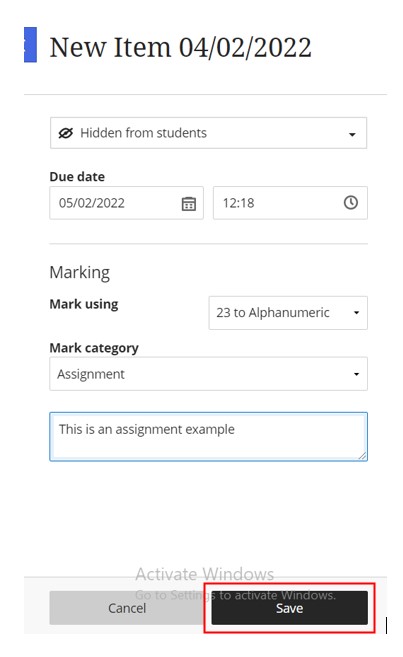Open the Hidden from students dropdown arrow
The height and width of the screenshot is (657, 403).
(352, 134)
